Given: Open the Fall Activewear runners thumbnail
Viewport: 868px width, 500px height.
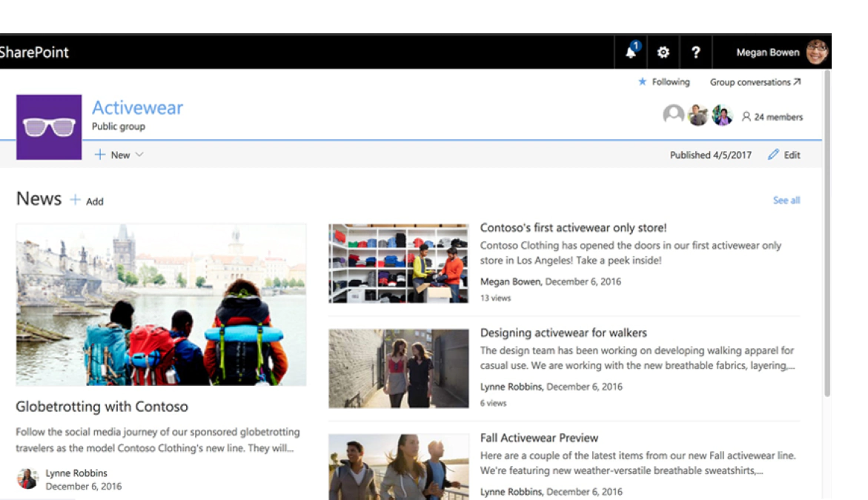Looking at the screenshot, I should (399, 467).
